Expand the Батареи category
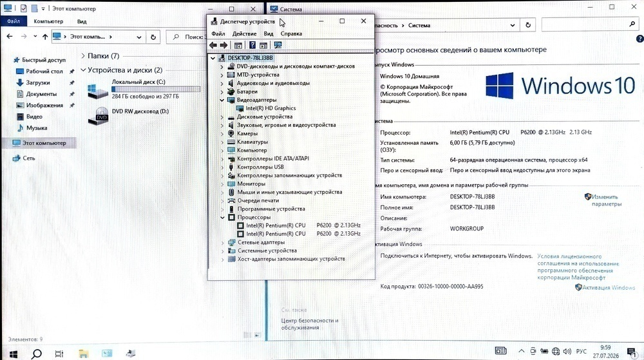 point(222,92)
